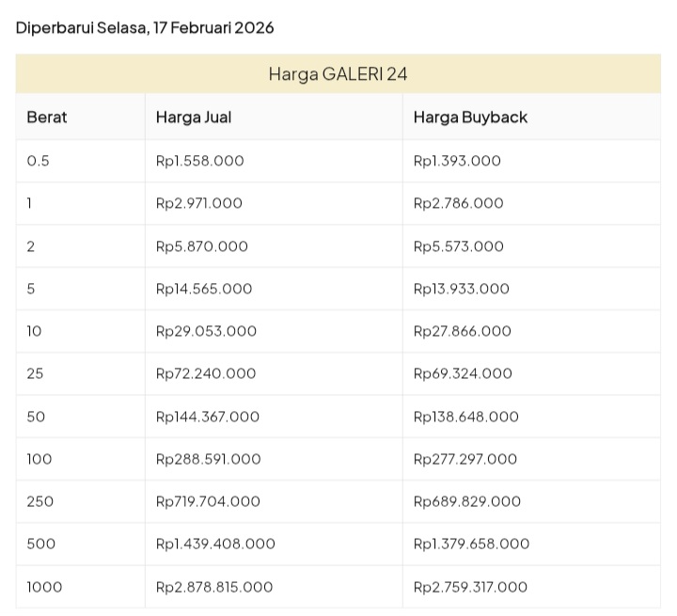
Task: Select buyback price Rp27.866.000
Action: coord(462,331)
